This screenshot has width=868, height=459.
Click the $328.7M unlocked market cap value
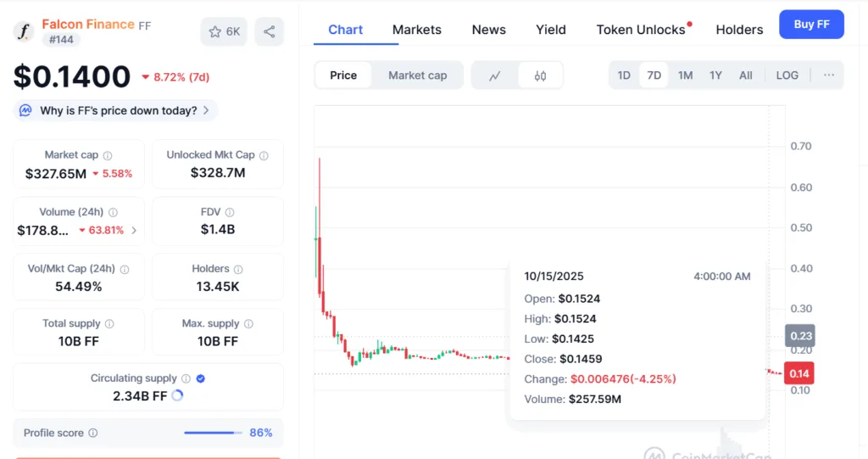click(x=218, y=173)
